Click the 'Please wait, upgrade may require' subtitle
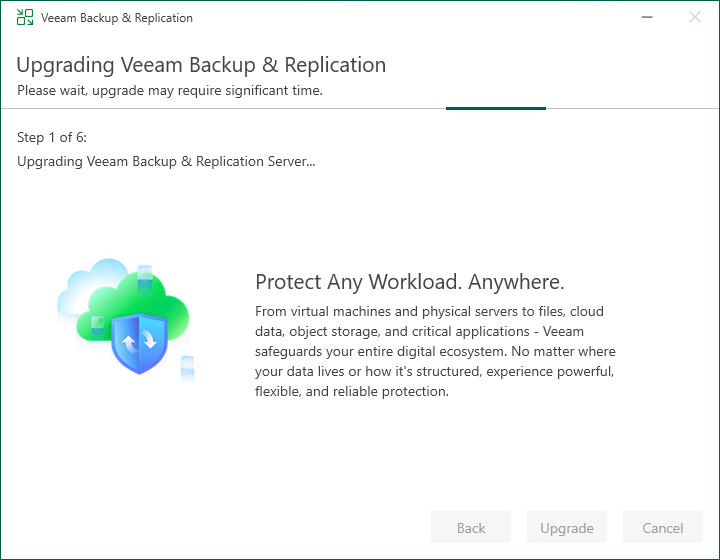 170,90
